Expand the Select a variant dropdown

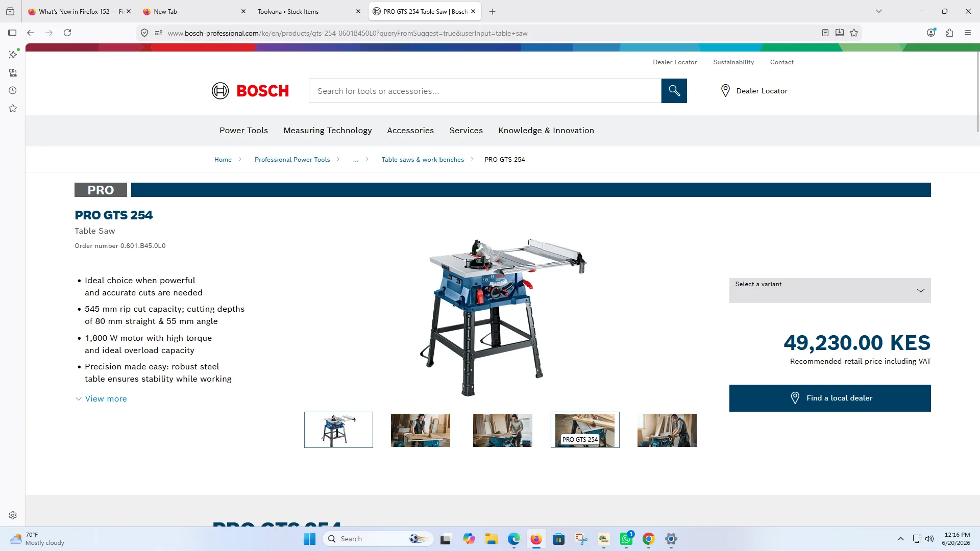click(830, 290)
